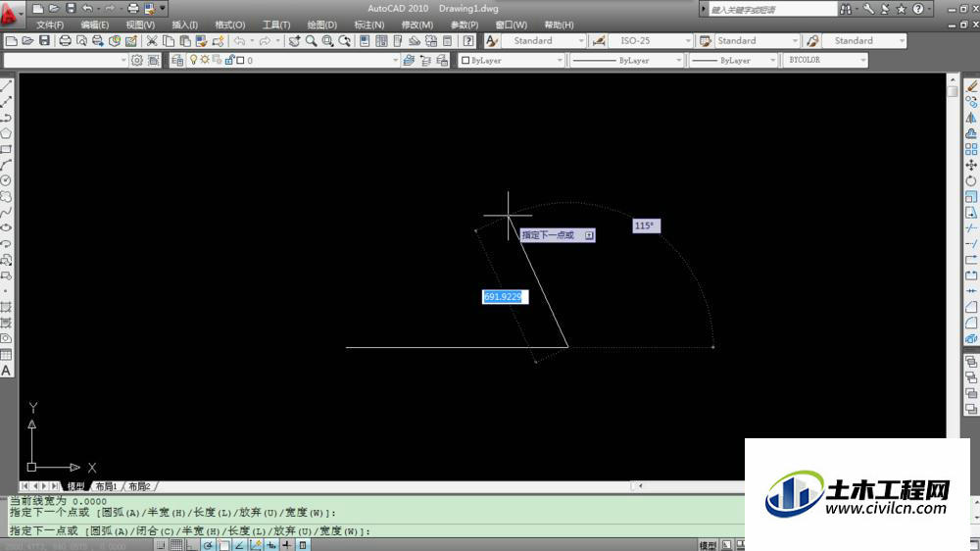Select the Ellipse draw tool
Image resolution: width=980 pixels, height=551 pixels.
[6, 227]
